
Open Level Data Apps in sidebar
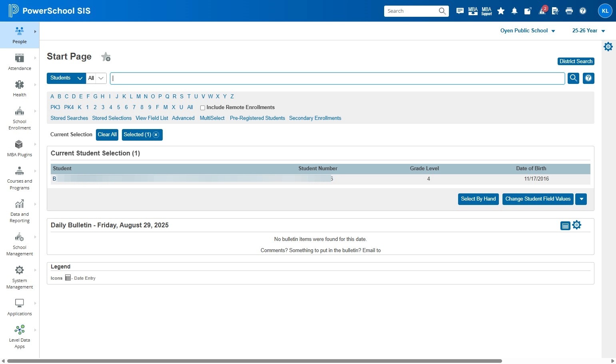[x=19, y=337]
